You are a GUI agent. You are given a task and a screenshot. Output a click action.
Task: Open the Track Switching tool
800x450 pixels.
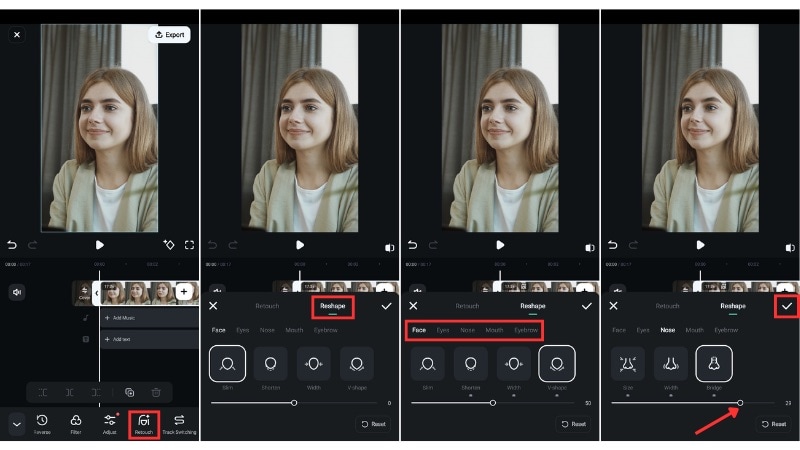[179, 424]
